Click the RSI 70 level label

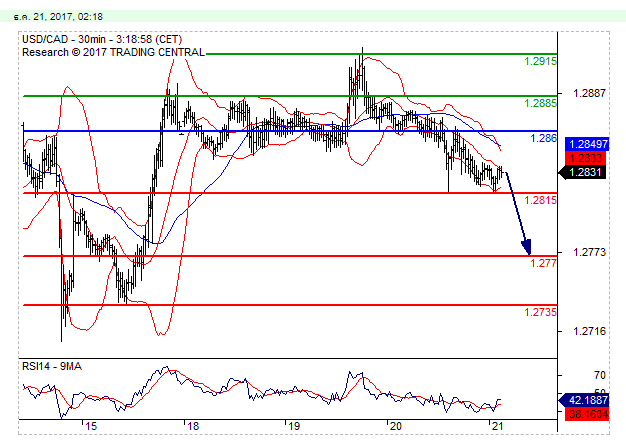[600, 375]
